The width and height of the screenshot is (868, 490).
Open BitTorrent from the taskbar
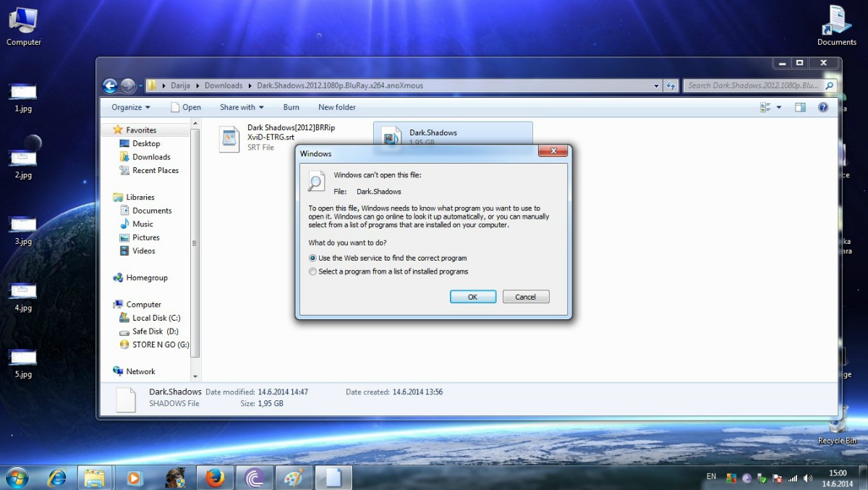[x=255, y=478]
